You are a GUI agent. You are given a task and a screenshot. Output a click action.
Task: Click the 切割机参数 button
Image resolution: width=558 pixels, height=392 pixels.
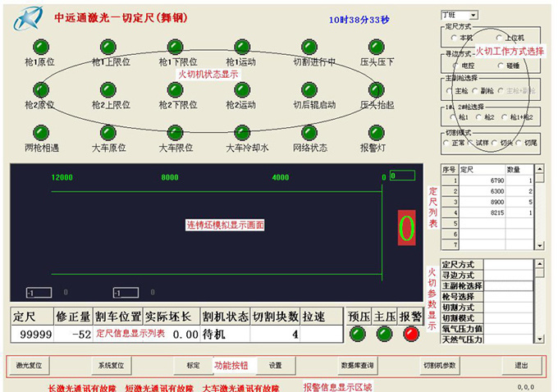[439, 366]
